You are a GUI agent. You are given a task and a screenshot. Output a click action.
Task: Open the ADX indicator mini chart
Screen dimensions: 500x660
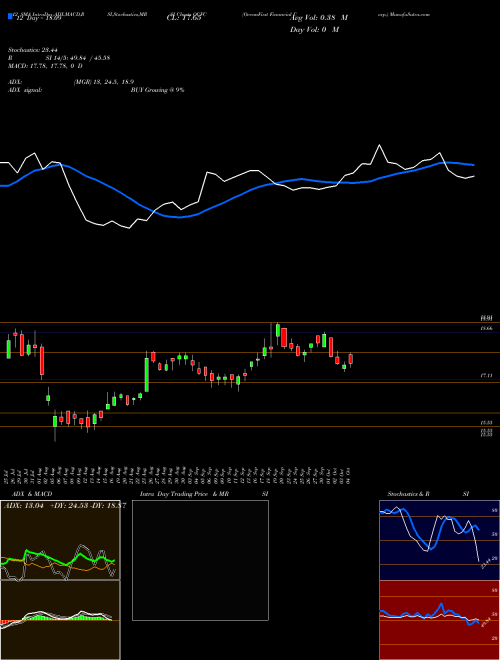tap(60, 540)
